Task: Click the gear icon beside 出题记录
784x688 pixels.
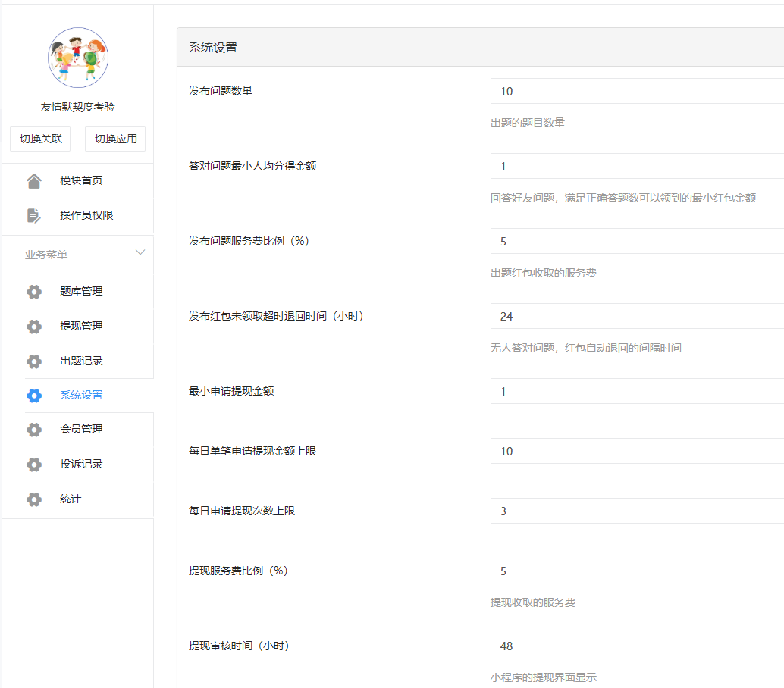Action: point(34,361)
